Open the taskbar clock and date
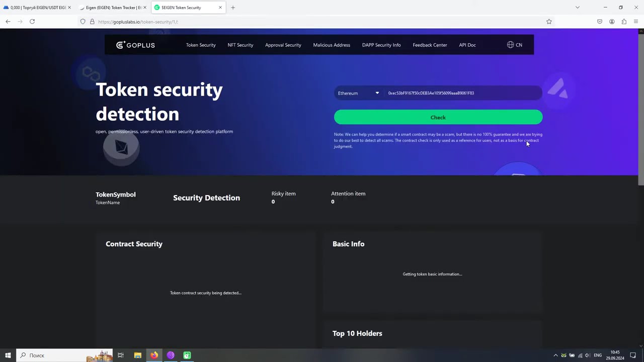The width and height of the screenshot is (644, 362). click(615, 355)
